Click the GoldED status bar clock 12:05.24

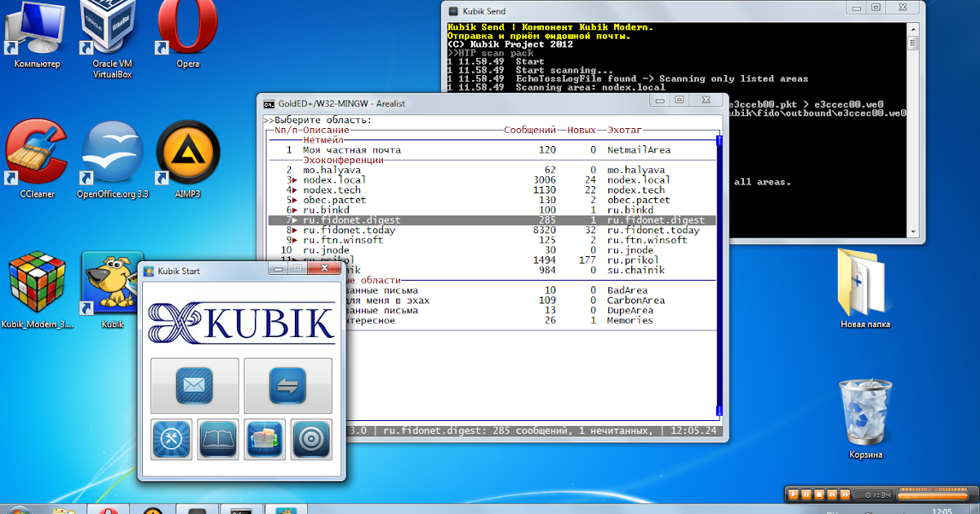pyautogui.click(x=693, y=430)
